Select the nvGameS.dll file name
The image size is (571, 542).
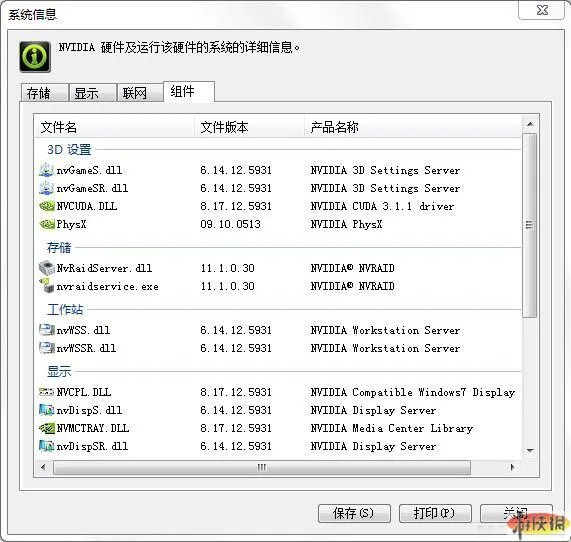tap(89, 170)
